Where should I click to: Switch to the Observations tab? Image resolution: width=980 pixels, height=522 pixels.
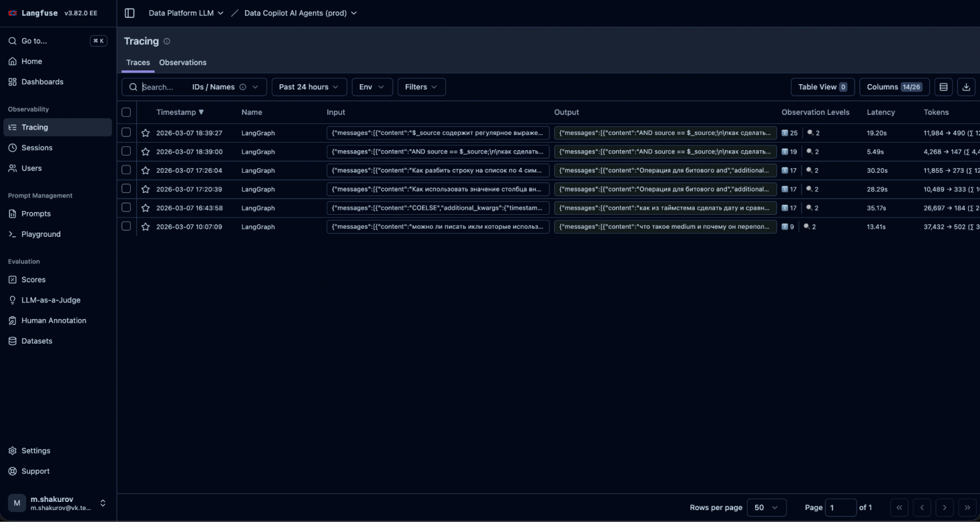[182, 63]
